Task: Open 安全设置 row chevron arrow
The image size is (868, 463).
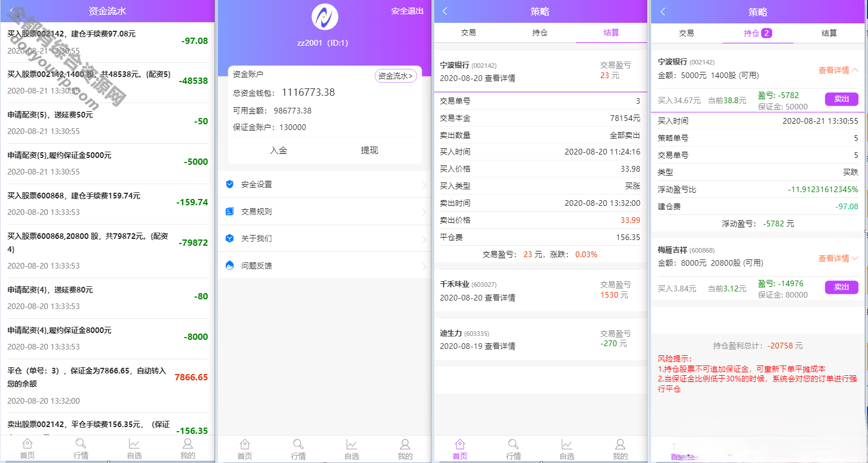Action: click(424, 185)
